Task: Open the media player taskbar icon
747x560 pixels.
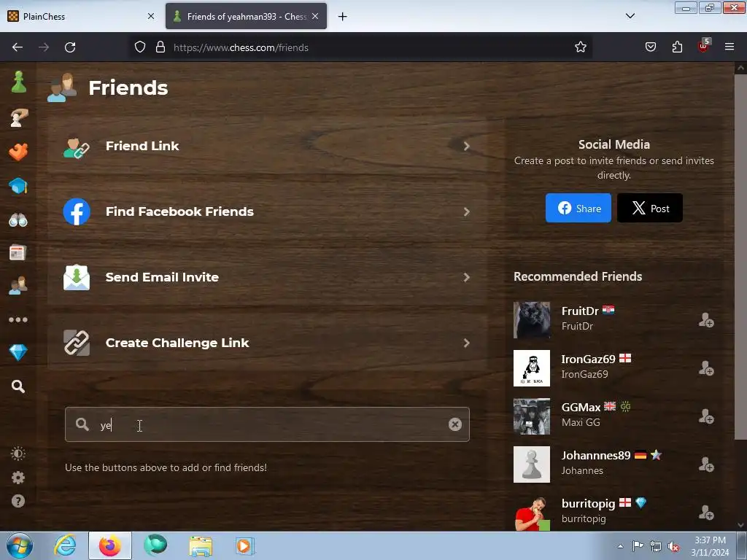Action: pos(245,546)
